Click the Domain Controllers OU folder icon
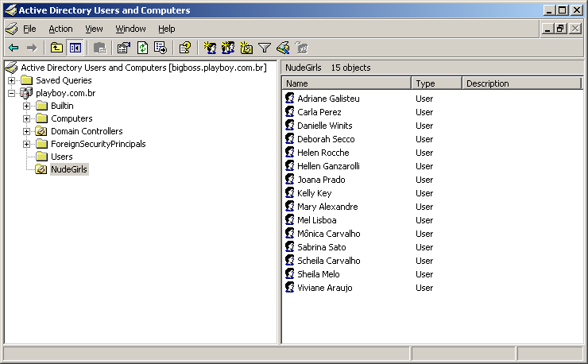Screen dimensions: 588x364 tap(41, 131)
